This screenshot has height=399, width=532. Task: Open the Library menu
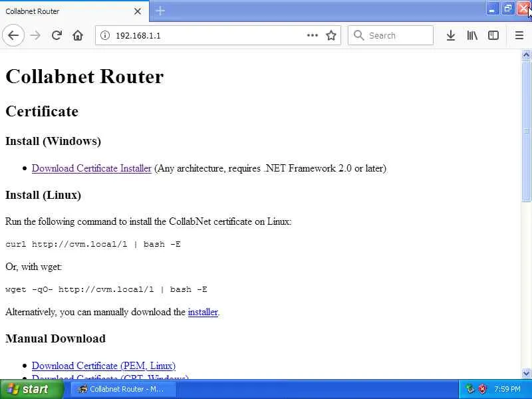pyautogui.click(x=472, y=35)
